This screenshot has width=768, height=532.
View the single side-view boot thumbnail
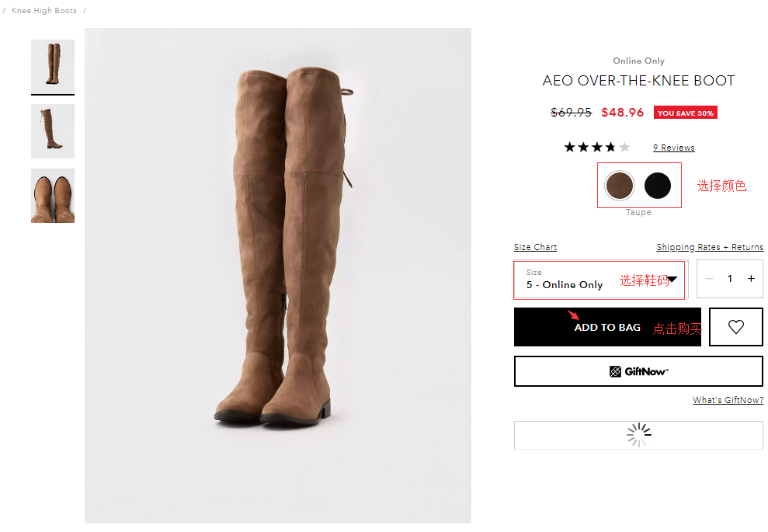53,131
